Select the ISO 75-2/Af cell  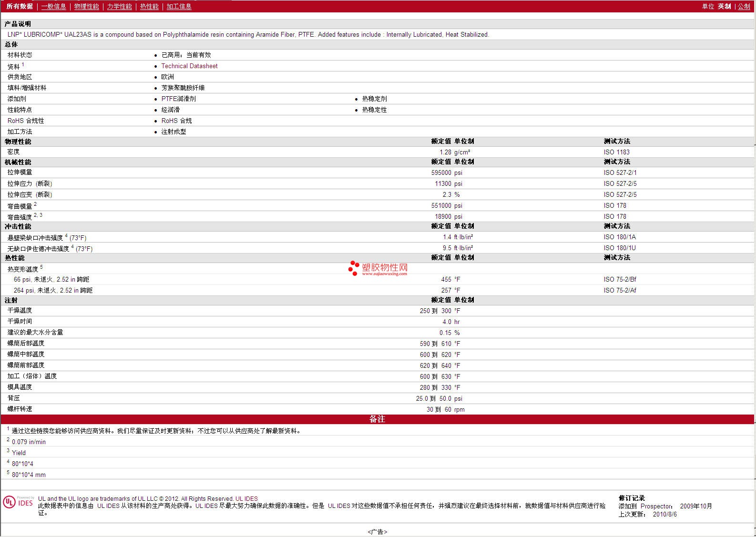(x=620, y=290)
